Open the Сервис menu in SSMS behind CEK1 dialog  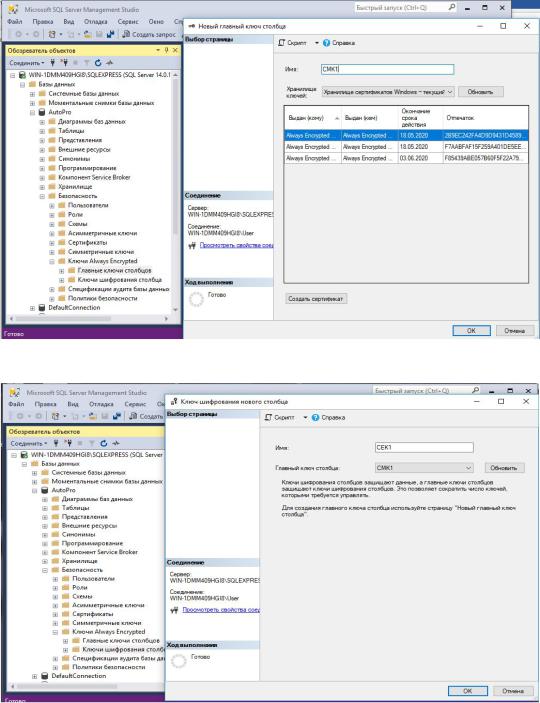click(135, 404)
